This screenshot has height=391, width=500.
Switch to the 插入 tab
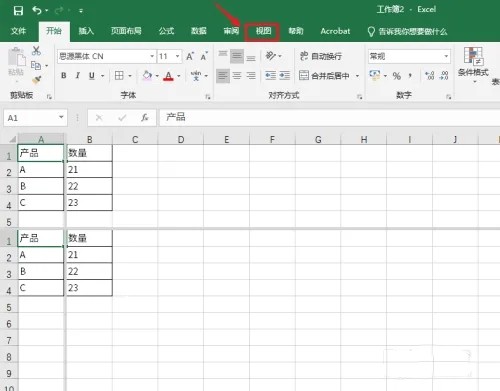click(86, 31)
